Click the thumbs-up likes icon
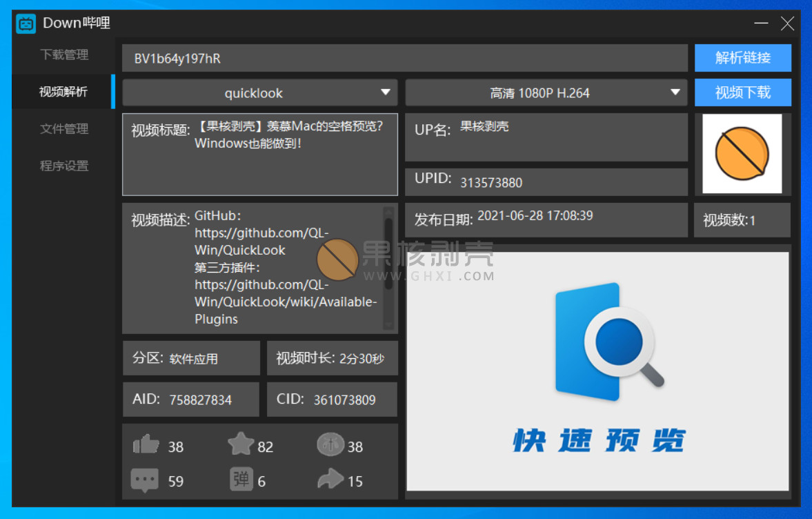812x519 pixels. 146,445
